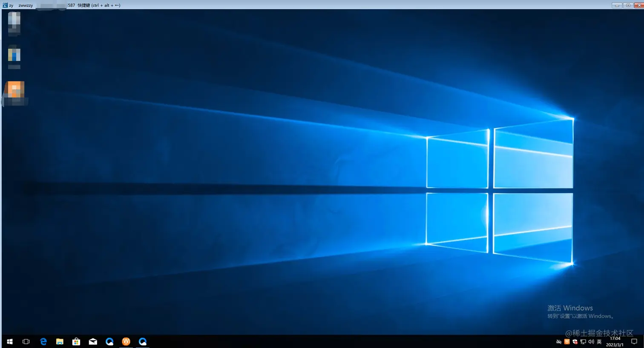
Task: Open the Action Center notification icon
Action: point(634,342)
